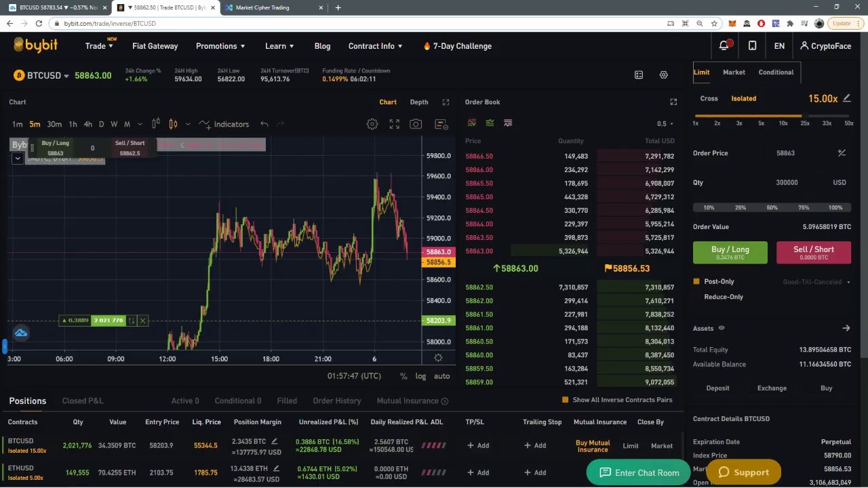
Task: Enable Reduce-Only checkbox
Action: (x=696, y=297)
